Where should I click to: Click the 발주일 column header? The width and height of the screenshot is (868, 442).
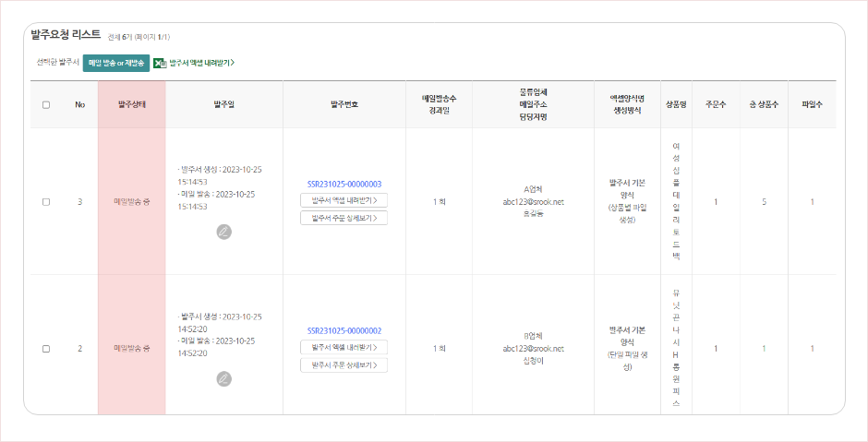(x=224, y=104)
